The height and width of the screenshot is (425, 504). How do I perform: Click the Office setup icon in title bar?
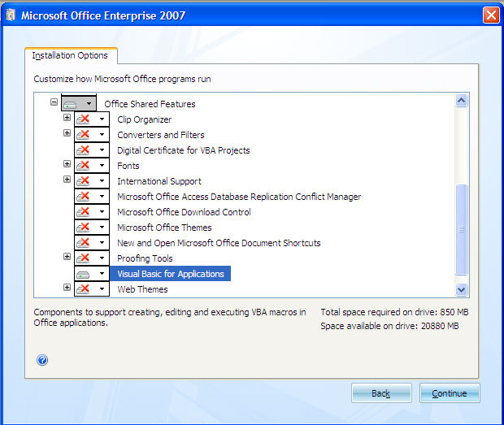11,15
